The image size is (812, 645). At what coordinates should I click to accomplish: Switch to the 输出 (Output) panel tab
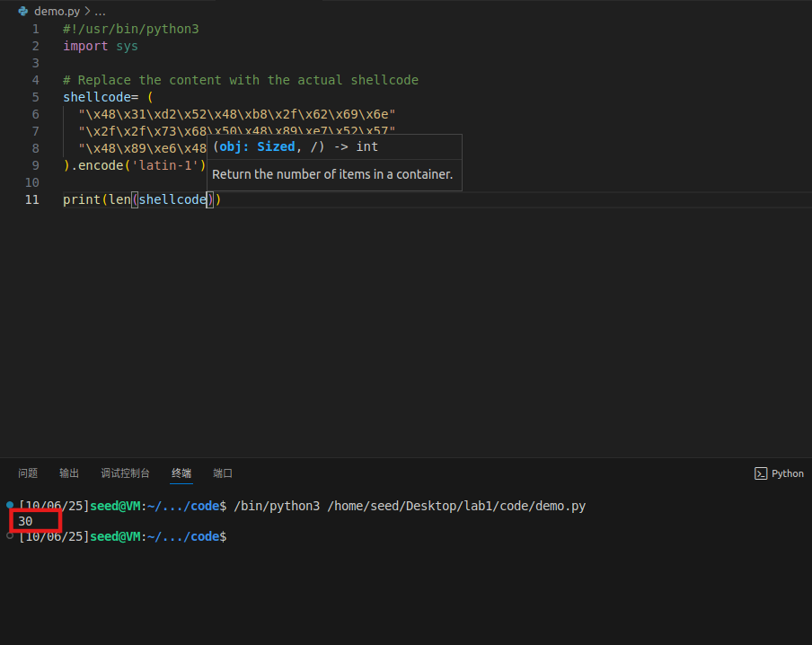click(x=69, y=473)
